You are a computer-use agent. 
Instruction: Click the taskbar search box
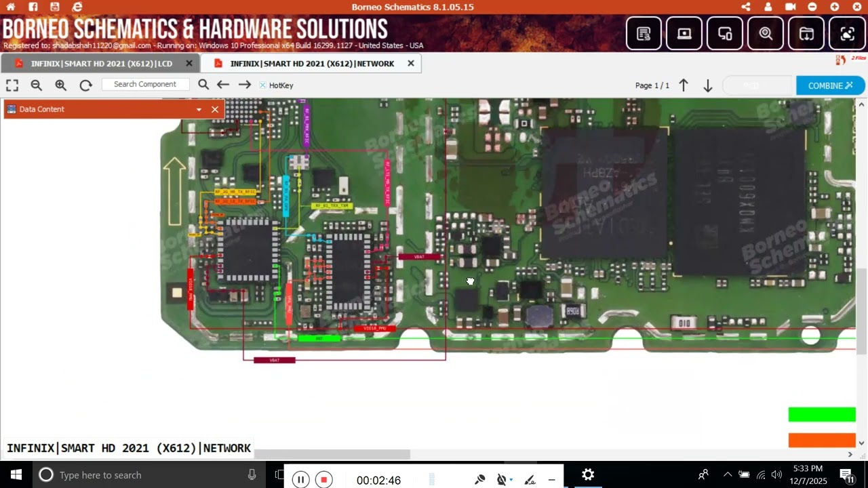point(149,474)
